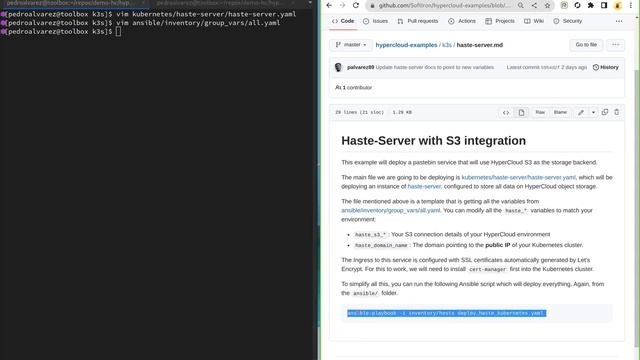
Task: Delete this file with the trash icon
Action: [617, 112]
